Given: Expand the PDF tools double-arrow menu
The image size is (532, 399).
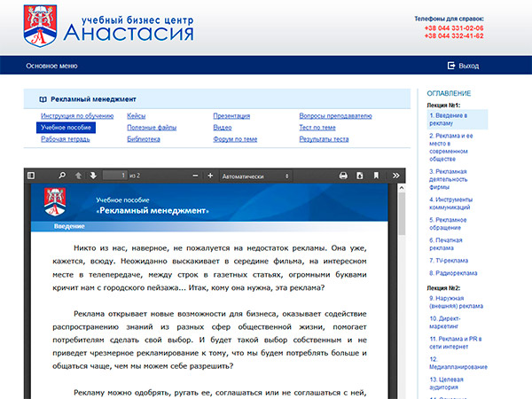Looking at the screenshot, I should (395, 176).
